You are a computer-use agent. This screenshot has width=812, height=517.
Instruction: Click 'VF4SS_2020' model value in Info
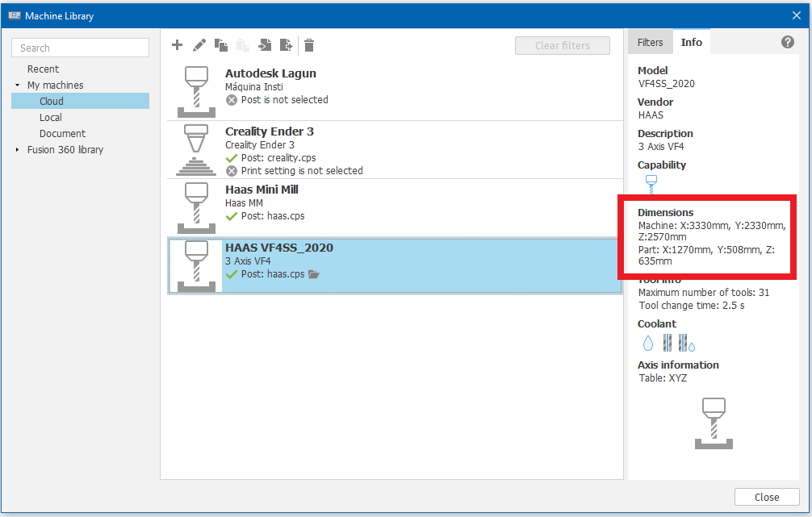(x=666, y=84)
